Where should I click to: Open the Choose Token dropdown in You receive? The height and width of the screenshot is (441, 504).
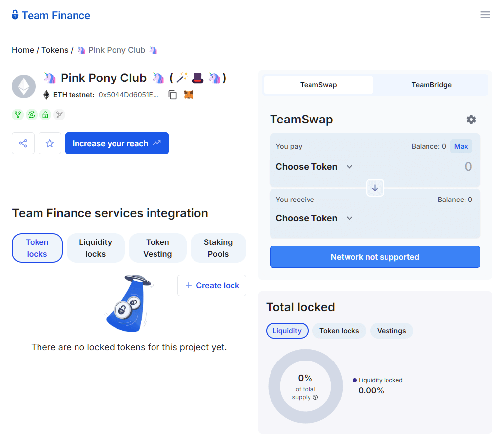[x=313, y=218]
